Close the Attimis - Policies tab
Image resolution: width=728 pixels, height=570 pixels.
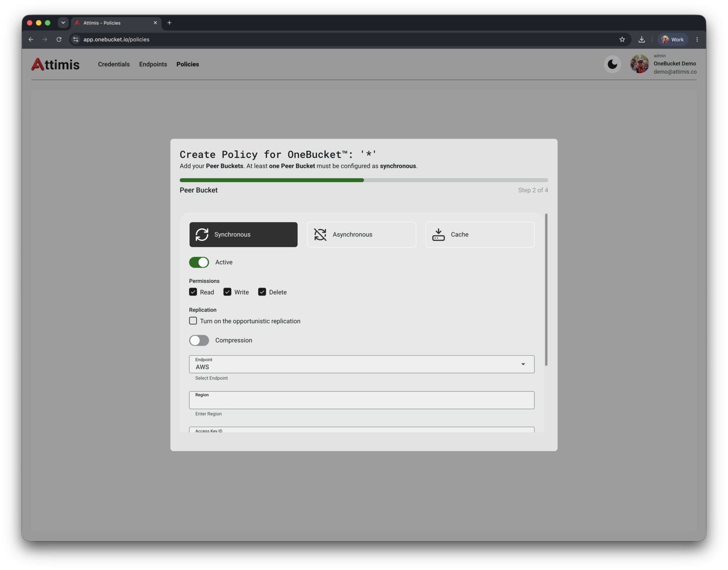155,23
